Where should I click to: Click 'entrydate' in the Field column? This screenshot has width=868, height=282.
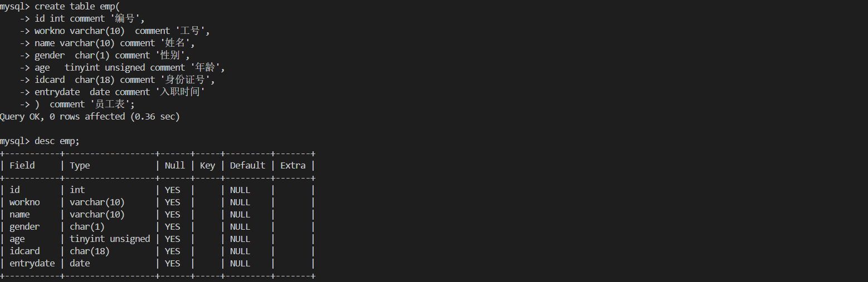click(x=32, y=263)
